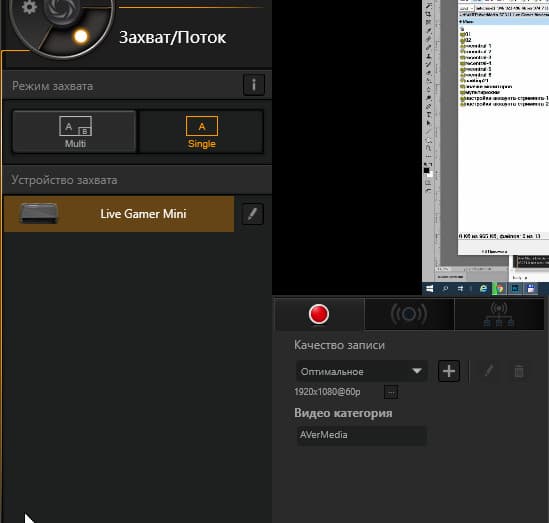The height and width of the screenshot is (523, 549).
Task: Click the Chrome icon in previewed taskbar
Action: [500, 289]
